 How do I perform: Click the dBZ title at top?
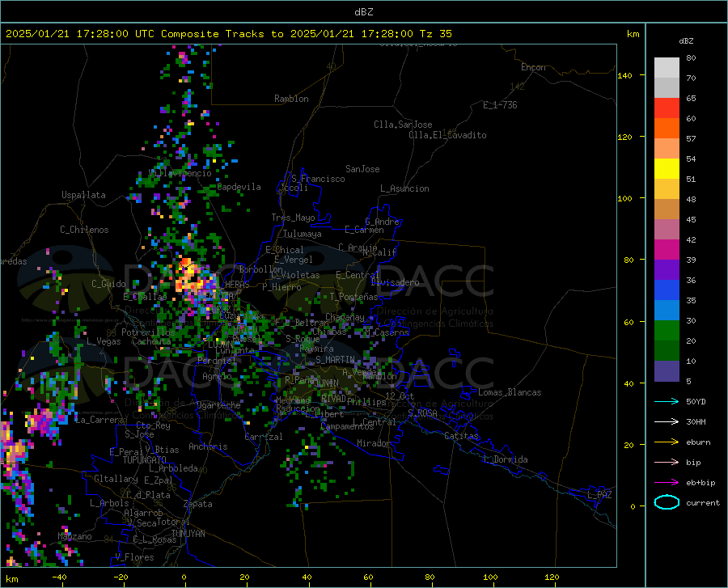click(x=363, y=12)
